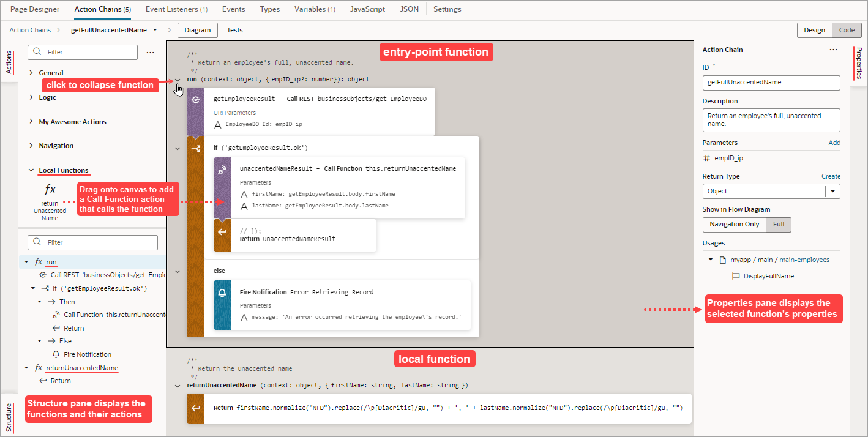868x437 pixels.
Task: Open the Variables tab
Action: click(x=311, y=9)
